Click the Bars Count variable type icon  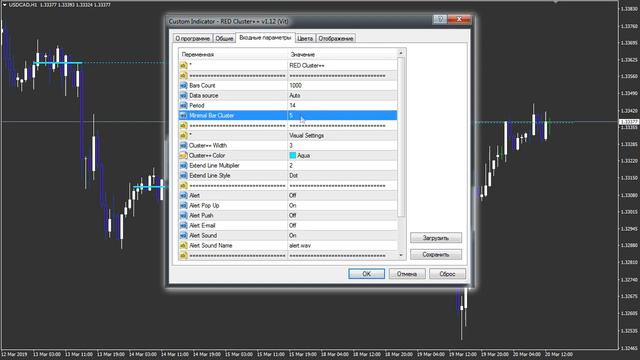click(x=183, y=85)
